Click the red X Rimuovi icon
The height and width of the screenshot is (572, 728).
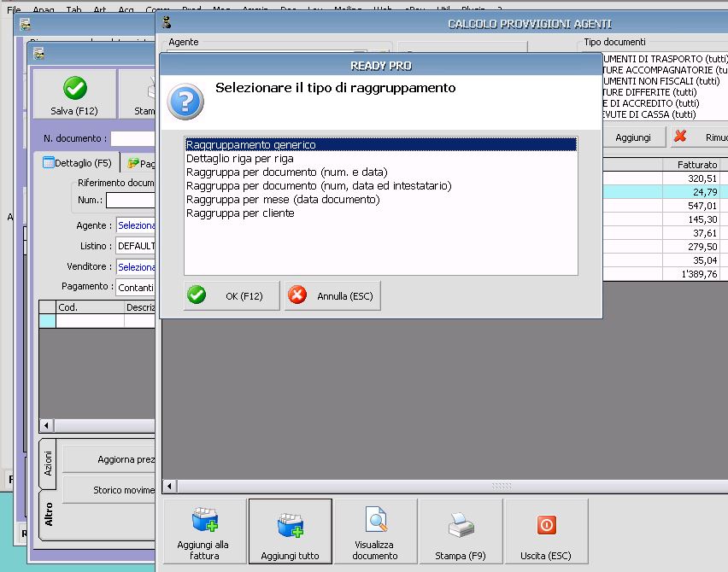click(680, 136)
